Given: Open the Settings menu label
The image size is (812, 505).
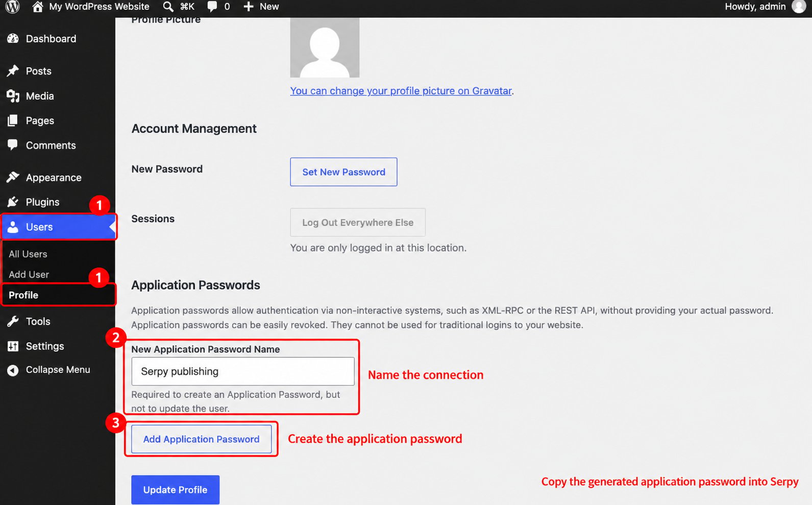Looking at the screenshot, I should tap(45, 346).
